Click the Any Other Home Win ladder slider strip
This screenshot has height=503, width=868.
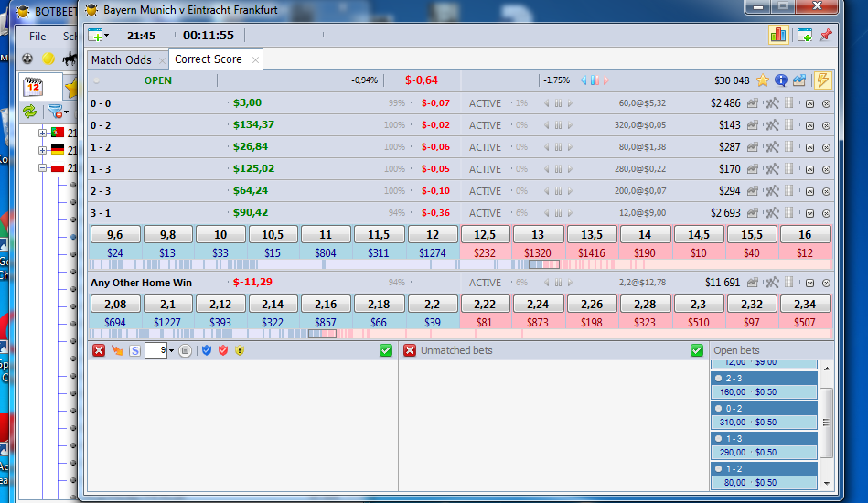coord(322,334)
